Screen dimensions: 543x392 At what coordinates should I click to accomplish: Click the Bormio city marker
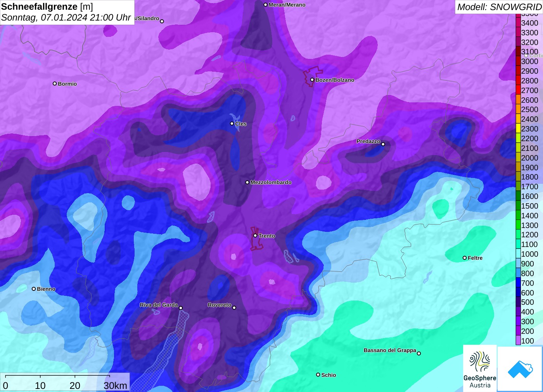tap(55, 83)
